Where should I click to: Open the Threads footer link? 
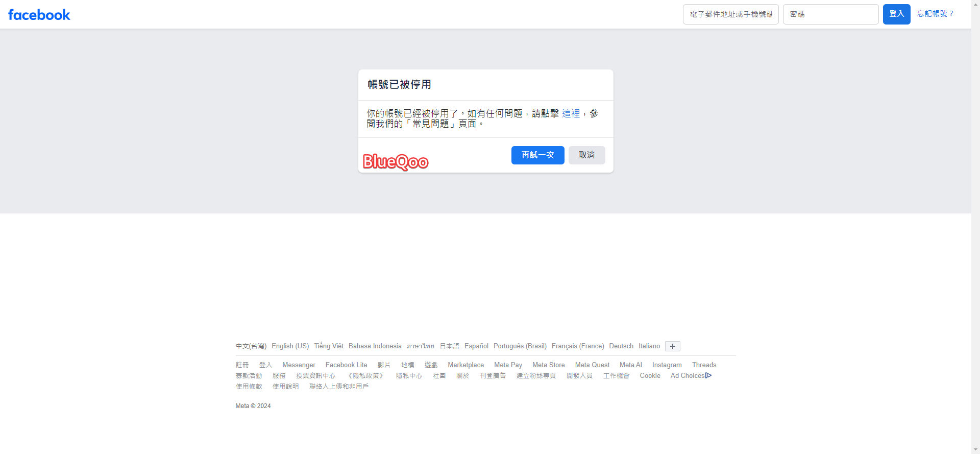704,365
